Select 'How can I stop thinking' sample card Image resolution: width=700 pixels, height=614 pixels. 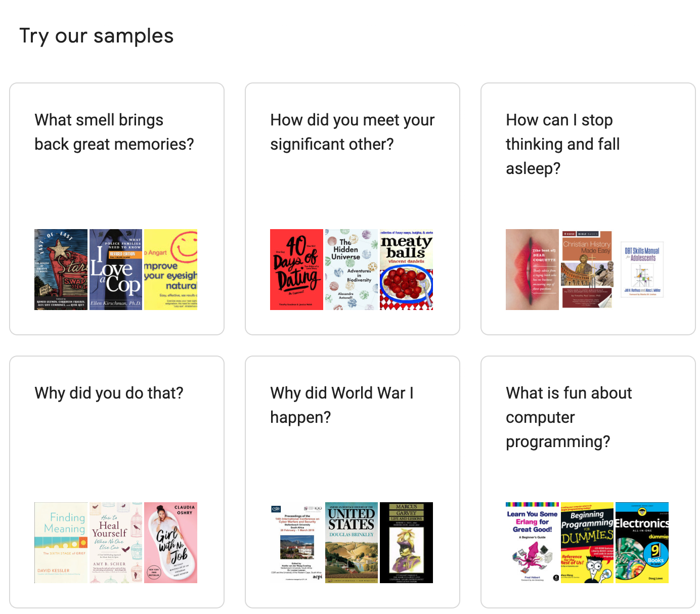[x=562, y=144]
